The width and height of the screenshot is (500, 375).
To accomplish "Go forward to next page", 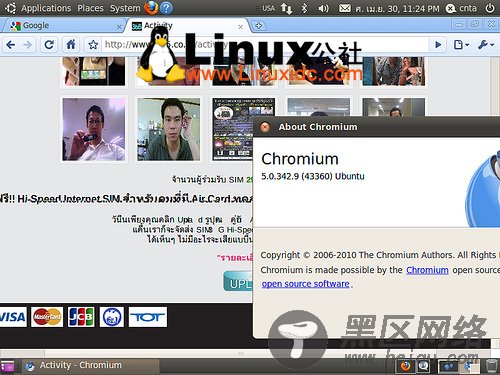I will [x=28, y=45].
